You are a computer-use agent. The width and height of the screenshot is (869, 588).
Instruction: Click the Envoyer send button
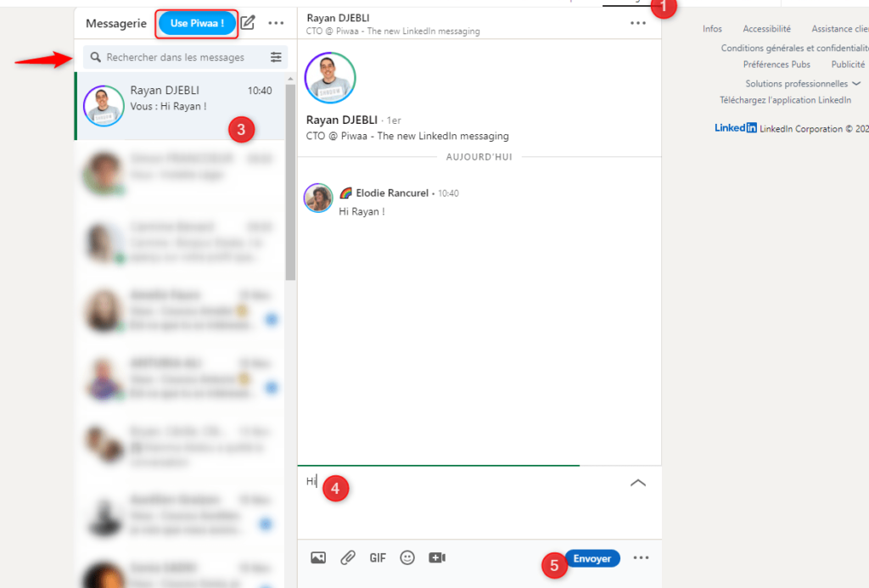pos(591,558)
